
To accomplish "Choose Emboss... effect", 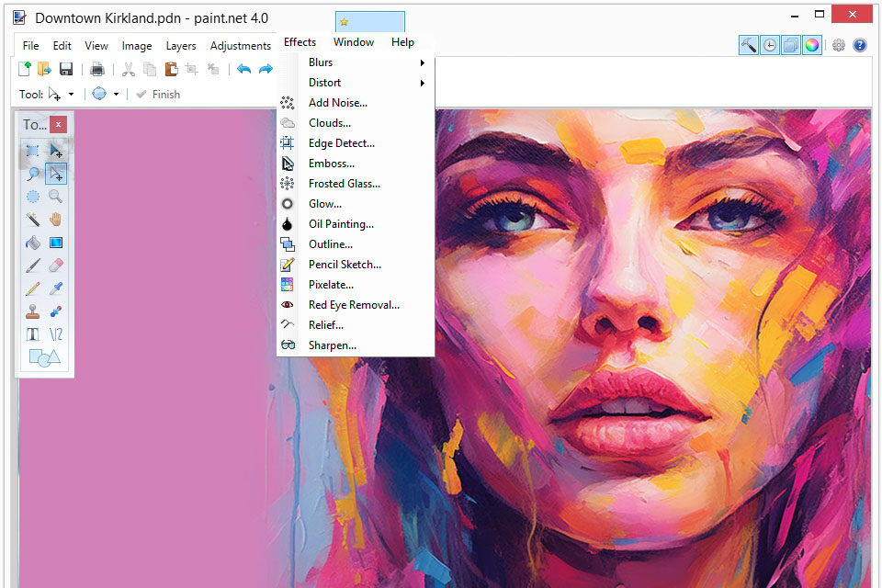I will (x=356, y=164).
